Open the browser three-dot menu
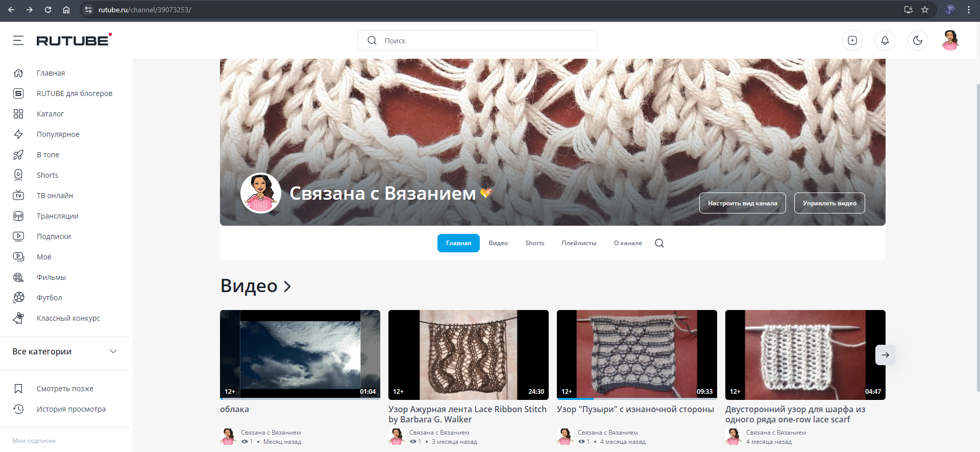 click(x=969, y=10)
